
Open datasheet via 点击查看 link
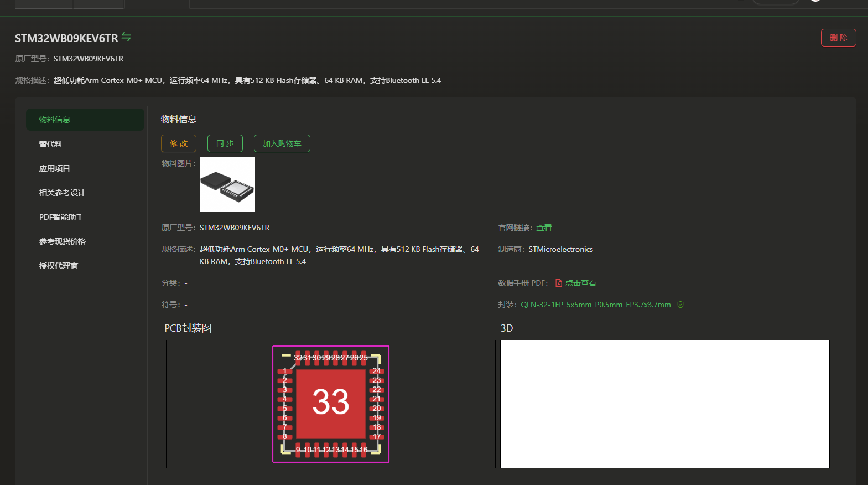click(x=580, y=283)
